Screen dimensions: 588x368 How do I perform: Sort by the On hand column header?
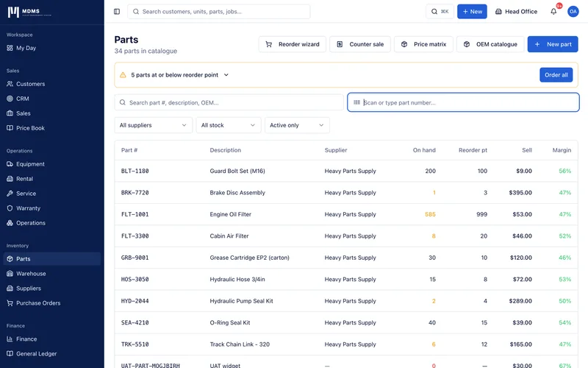(424, 150)
